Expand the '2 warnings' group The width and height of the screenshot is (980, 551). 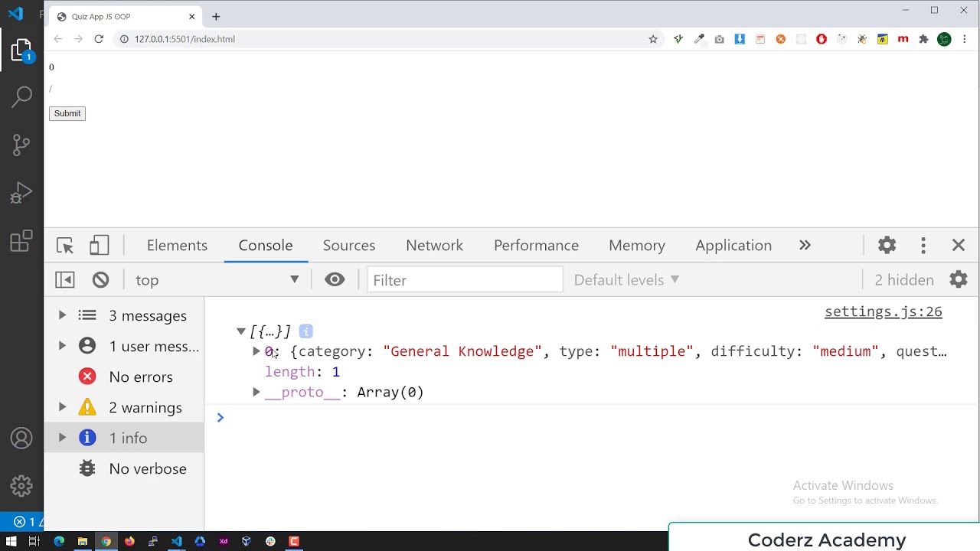click(x=62, y=407)
